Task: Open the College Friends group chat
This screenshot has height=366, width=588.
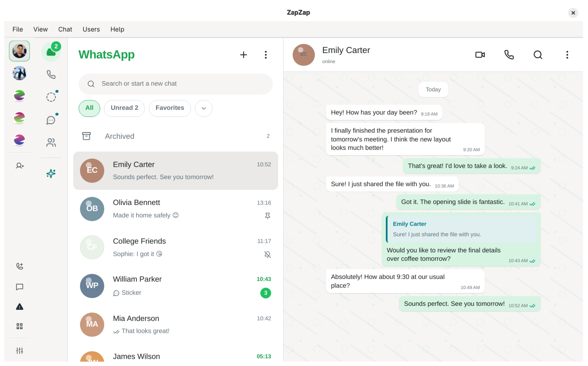Action: tap(176, 247)
